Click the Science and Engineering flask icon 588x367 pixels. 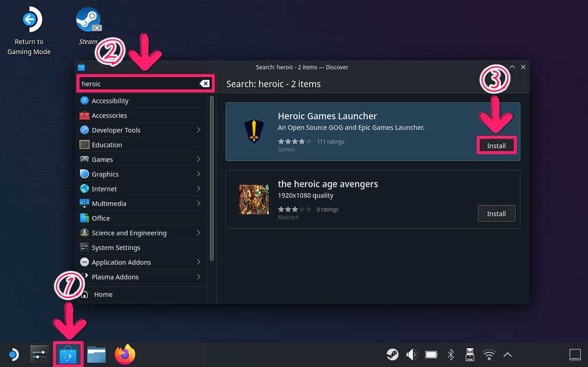[x=84, y=232]
